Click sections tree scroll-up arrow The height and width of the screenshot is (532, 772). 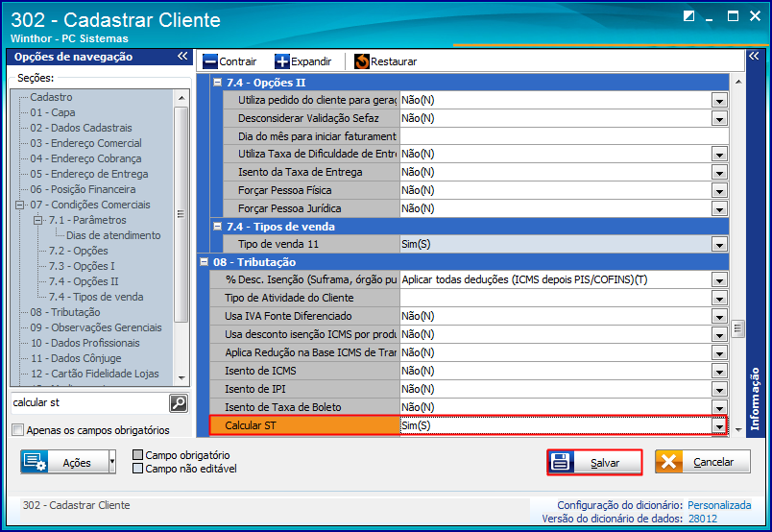pyautogui.click(x=181, y=98)
